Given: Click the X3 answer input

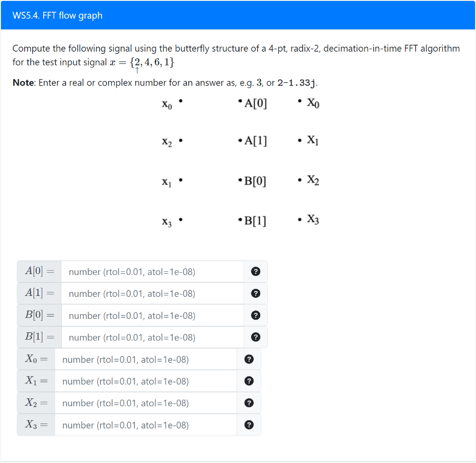Looking at the screenshot, I should pyautogui.click(x=144, y=424).
